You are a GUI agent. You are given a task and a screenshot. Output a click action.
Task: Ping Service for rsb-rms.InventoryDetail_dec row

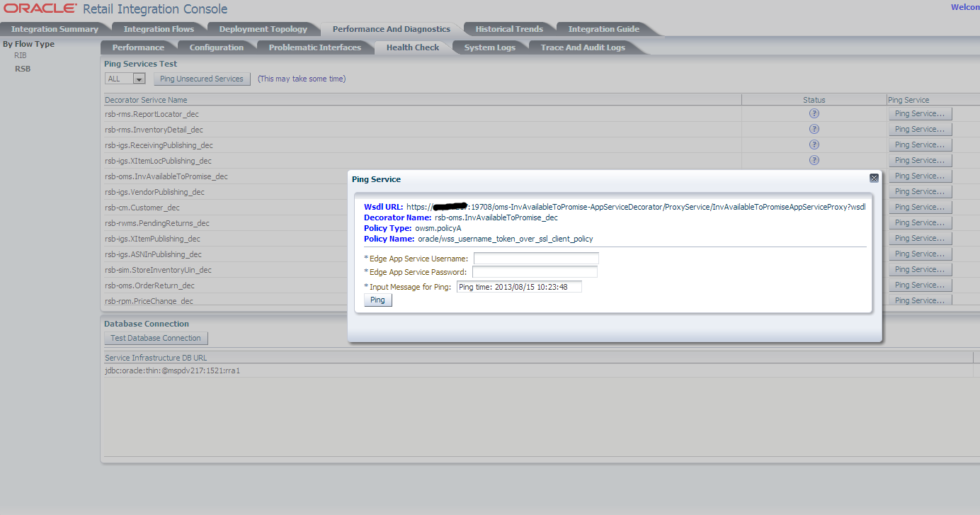point(920,129)
